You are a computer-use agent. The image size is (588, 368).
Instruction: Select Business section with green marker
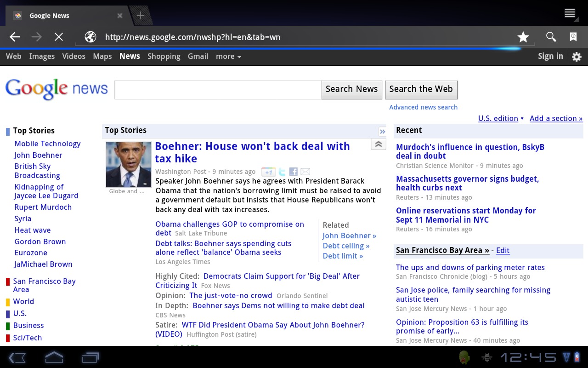pos(28,326)
